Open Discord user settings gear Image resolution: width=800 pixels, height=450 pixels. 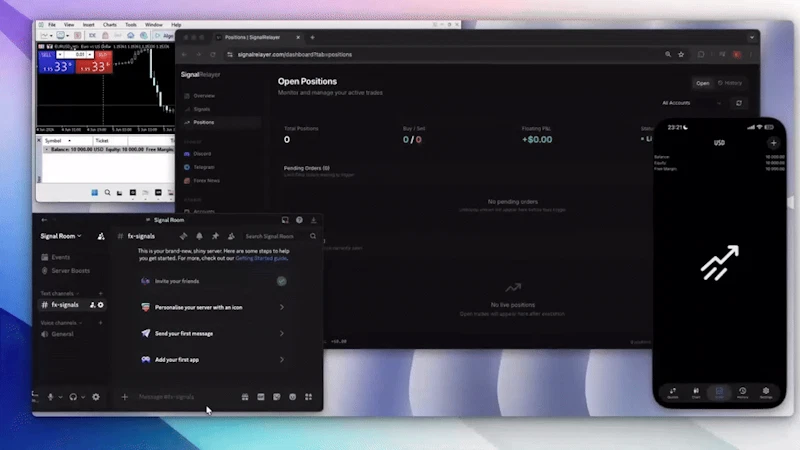point(96,397)
